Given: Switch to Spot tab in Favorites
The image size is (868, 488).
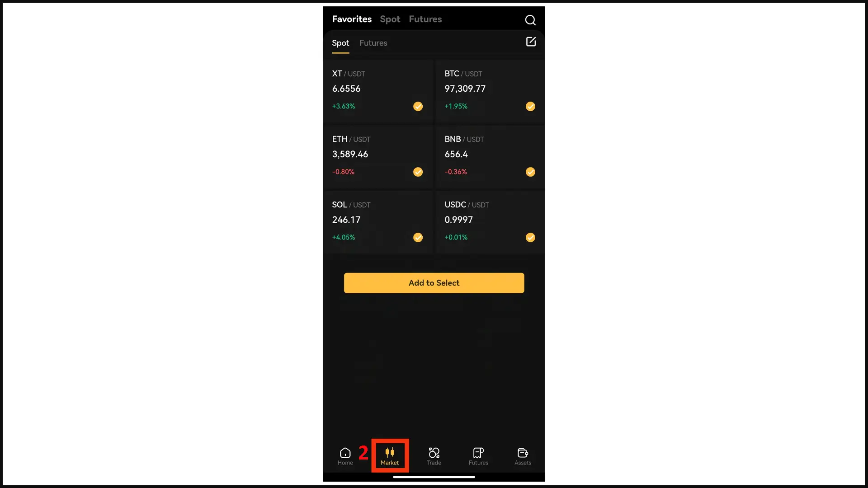Looking at the screenshot, I should [x=340, y=43].
